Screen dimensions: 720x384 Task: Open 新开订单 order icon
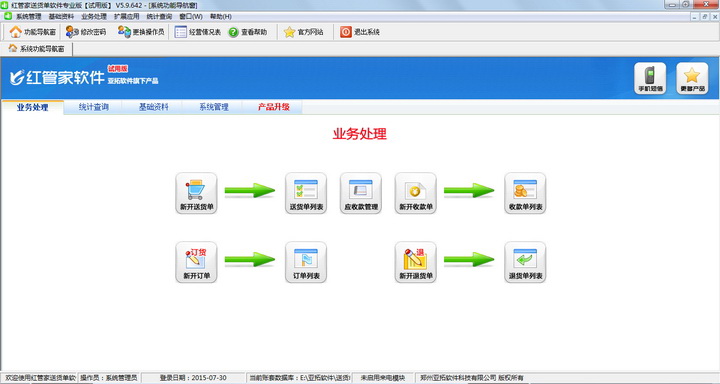point(196,262)
